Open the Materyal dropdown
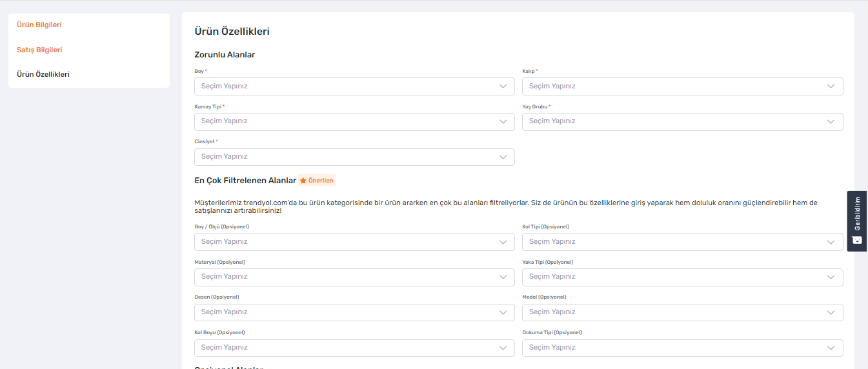The height and width of the screenshot is (369, 868). [354, 277]
